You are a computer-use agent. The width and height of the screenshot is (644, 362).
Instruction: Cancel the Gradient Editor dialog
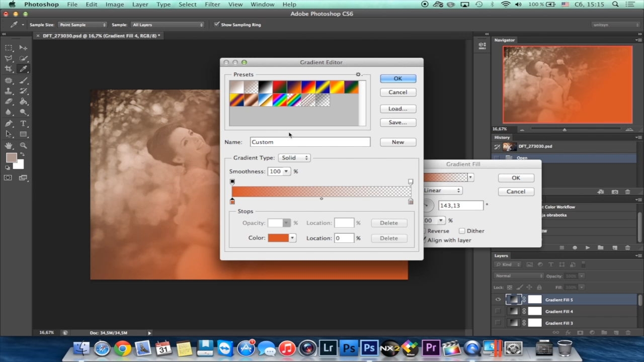[397, 92]
